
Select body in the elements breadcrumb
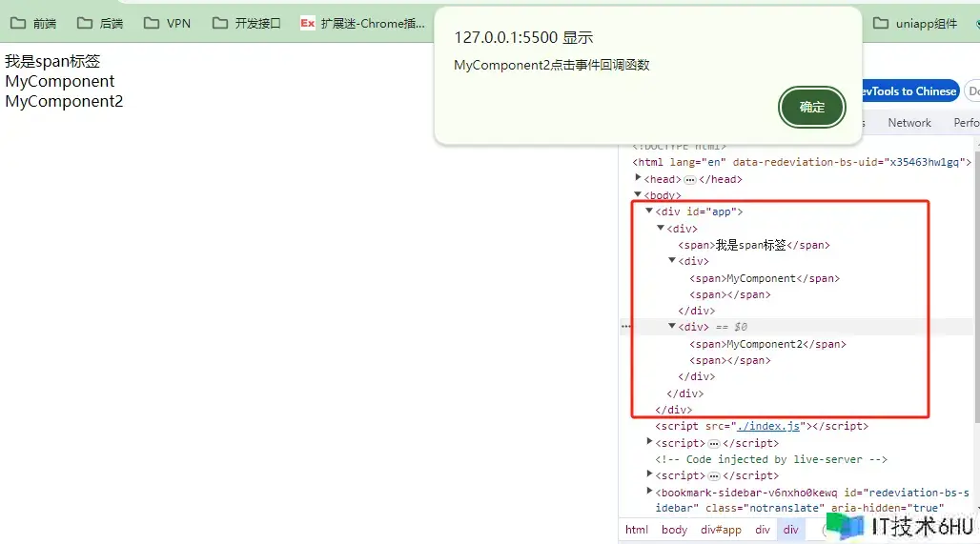674,530
